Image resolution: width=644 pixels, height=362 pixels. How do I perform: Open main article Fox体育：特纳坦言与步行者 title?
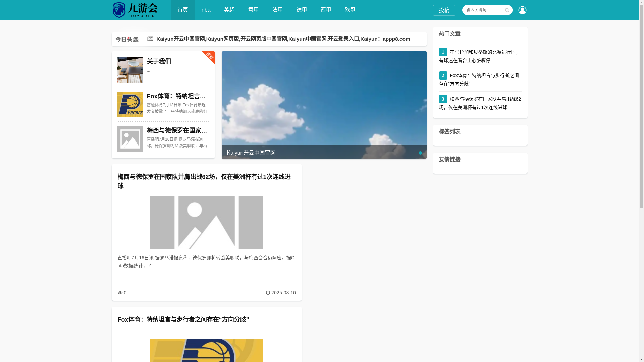183,319
